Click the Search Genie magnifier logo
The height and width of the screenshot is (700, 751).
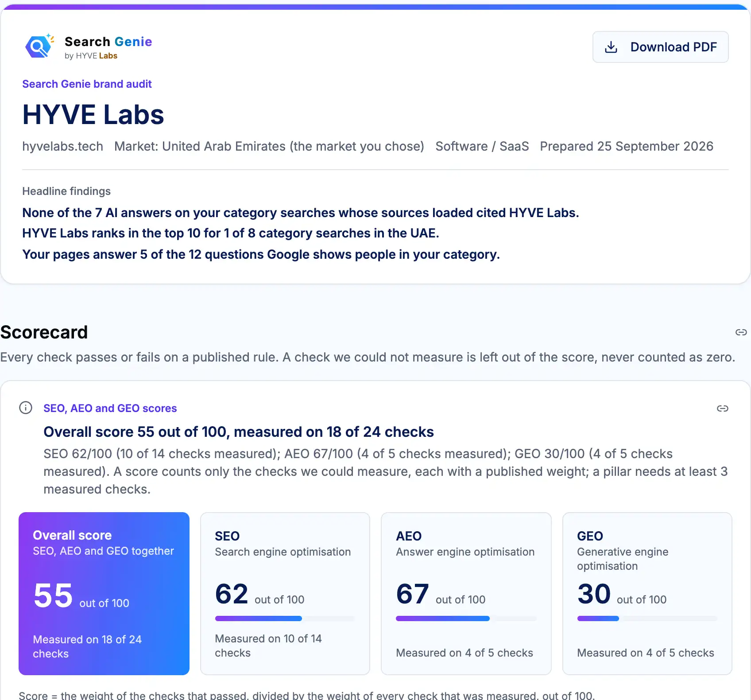(40, 46)
